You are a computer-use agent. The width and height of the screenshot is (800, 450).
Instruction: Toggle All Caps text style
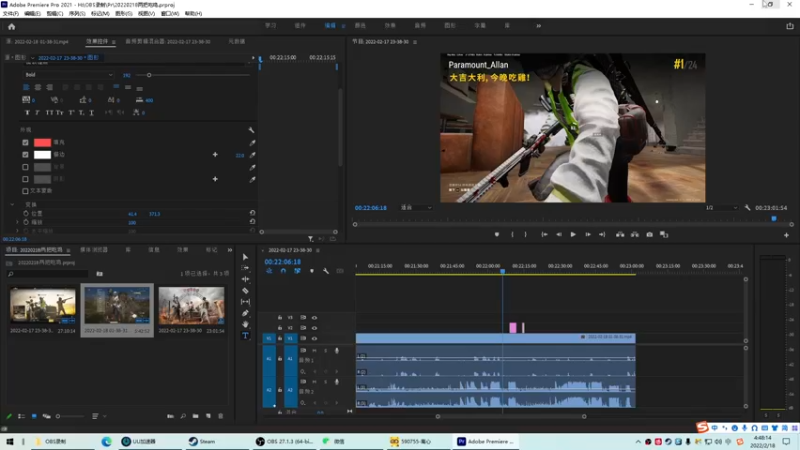[49, 113]
